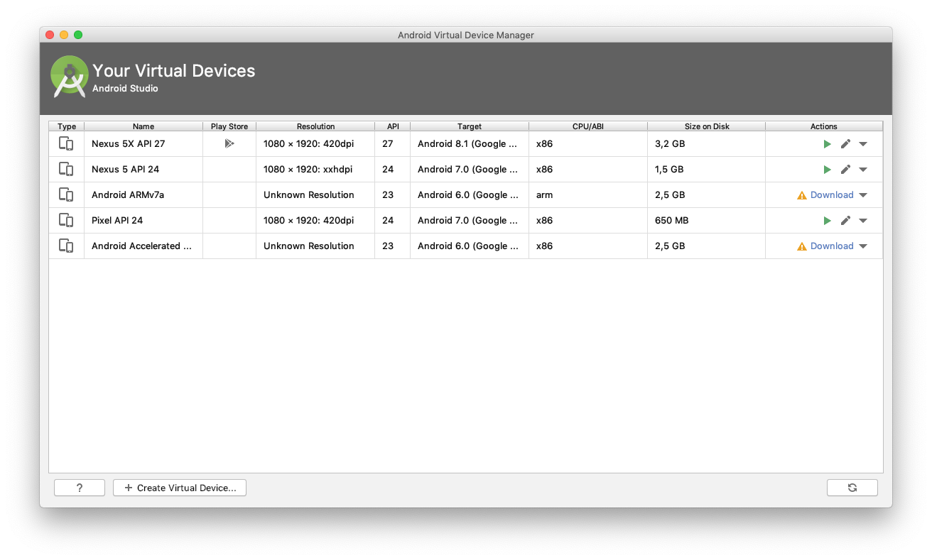Screen dimensions: 932x560
Task: Click API value 27 cell
Action: [393, 144]
